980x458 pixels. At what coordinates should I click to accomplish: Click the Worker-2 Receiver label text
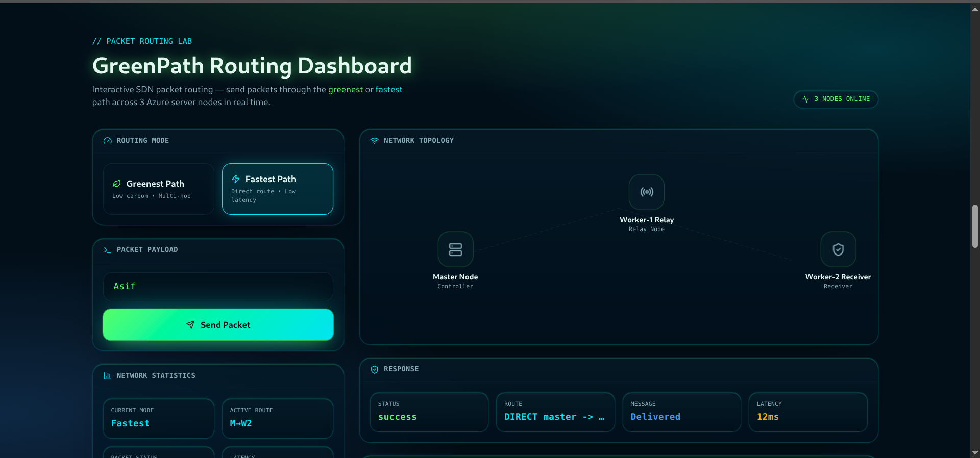tap(838, 277)
